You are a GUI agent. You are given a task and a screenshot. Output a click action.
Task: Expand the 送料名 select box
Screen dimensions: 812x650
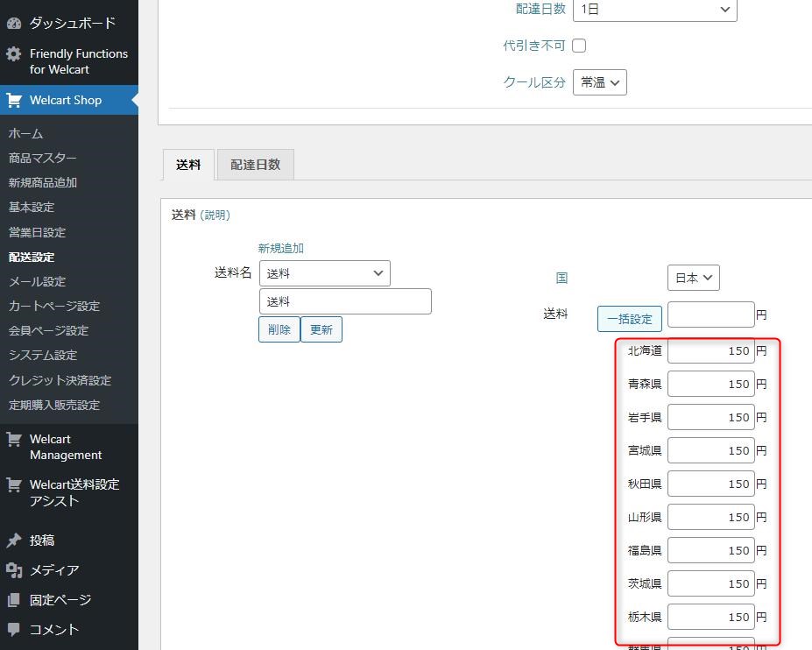pyautogui.click(x=324, y=273)
